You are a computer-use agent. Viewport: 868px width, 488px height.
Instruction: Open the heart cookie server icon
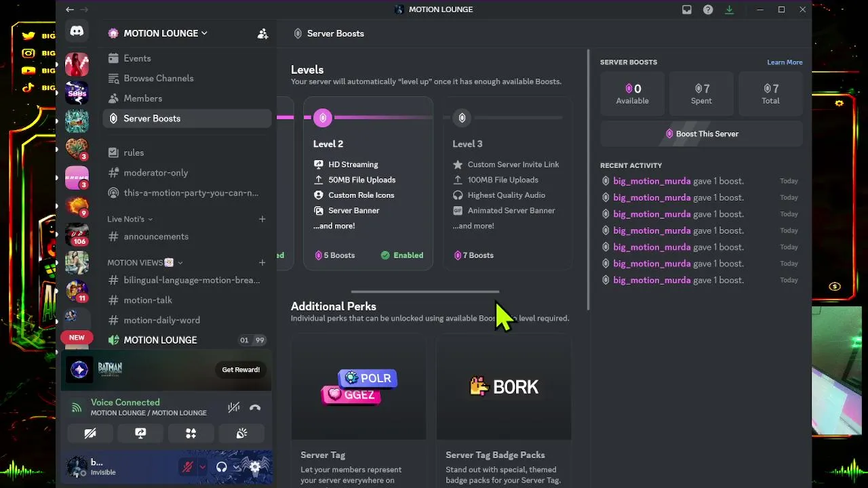click(77, 149)
